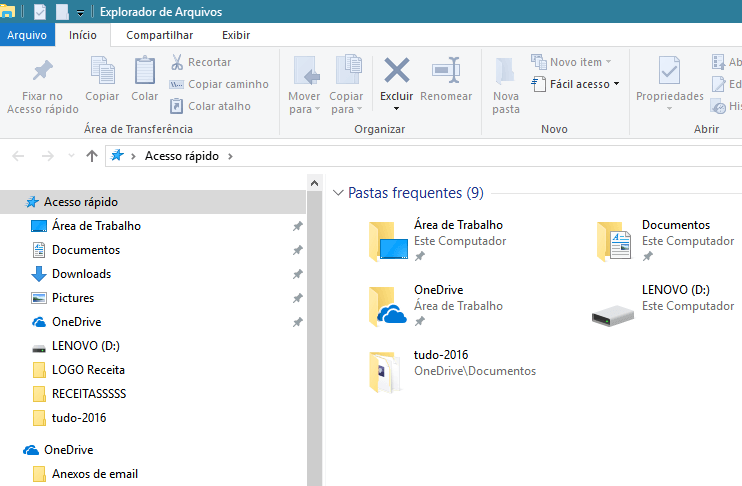Open the Arquivo menu tab
This screenshot has height=486, width=742.
coord(27,35)
